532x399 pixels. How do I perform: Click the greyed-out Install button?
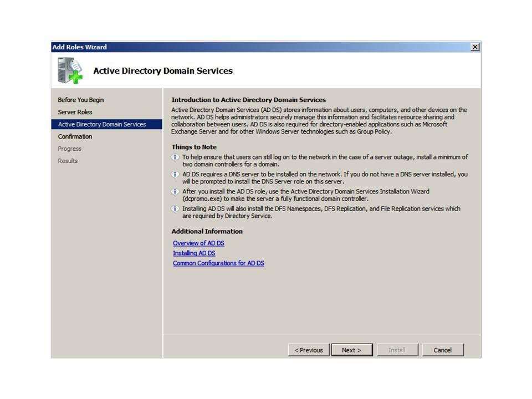click(397, 350)
